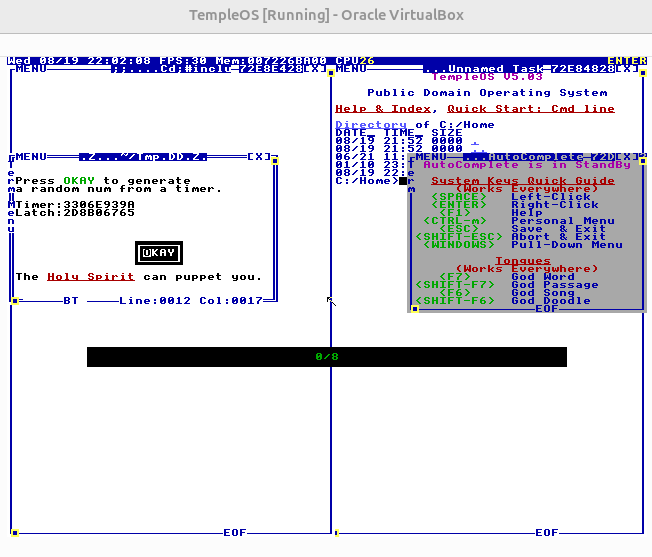
Task: Open the Help & Index link
Action: 383,109
